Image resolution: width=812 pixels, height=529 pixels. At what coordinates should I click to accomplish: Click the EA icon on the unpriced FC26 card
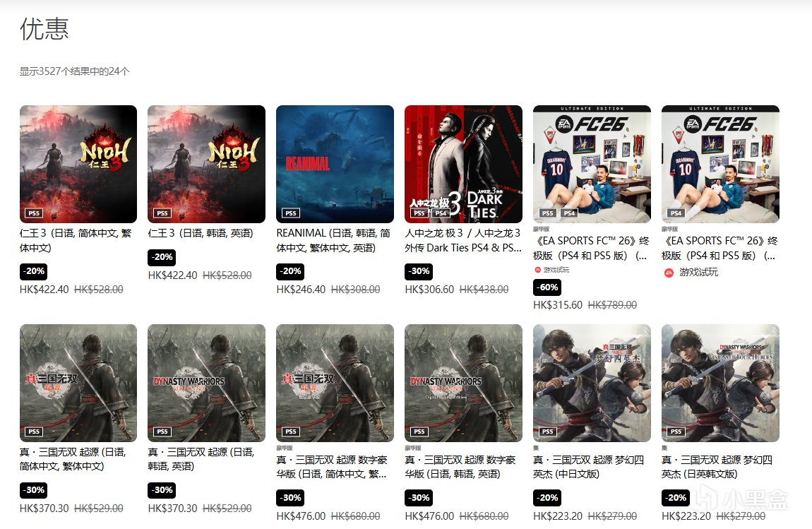coord(669,273)
